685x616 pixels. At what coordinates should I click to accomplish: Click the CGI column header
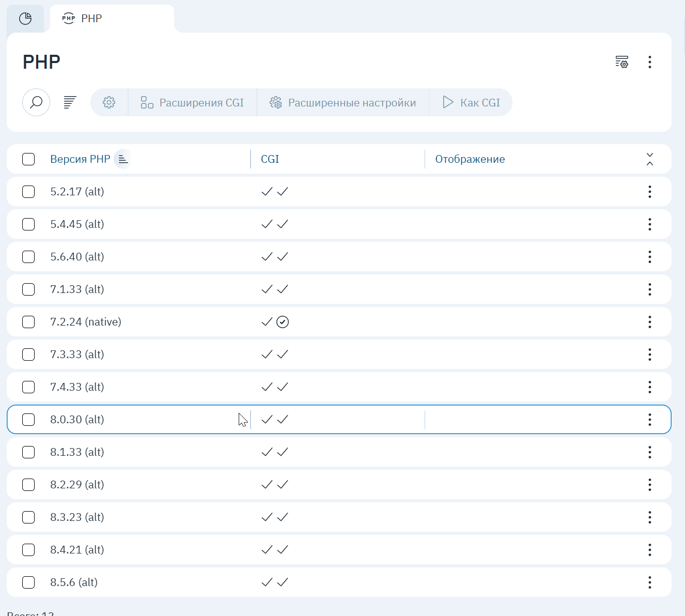coord(270,159)
